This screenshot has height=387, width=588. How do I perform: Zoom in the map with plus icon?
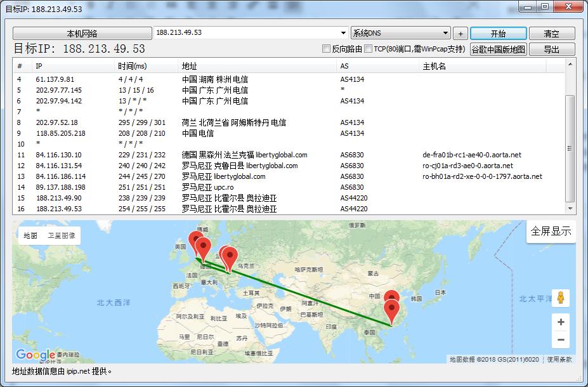[561, 322]
